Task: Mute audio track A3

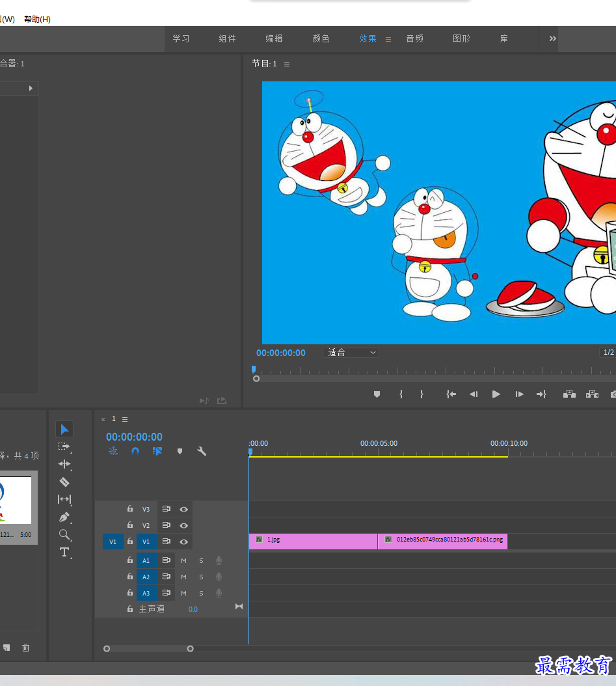Action: 183,593
